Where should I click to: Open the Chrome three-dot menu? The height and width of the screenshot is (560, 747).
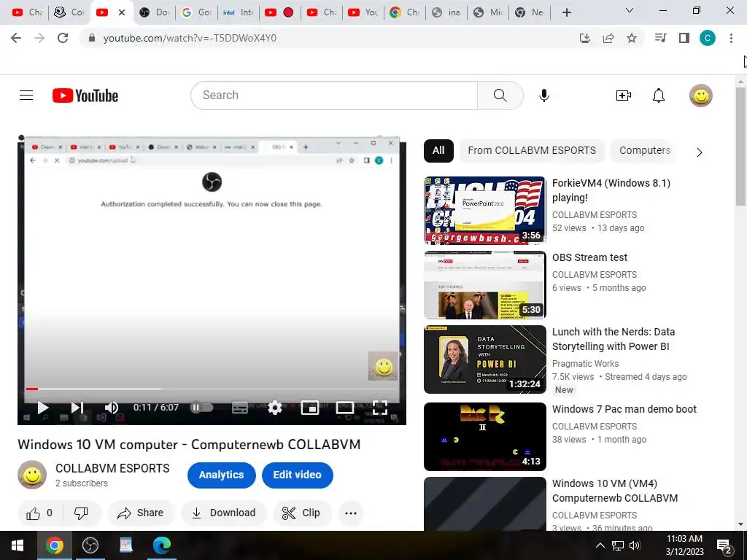coord(731,38)
